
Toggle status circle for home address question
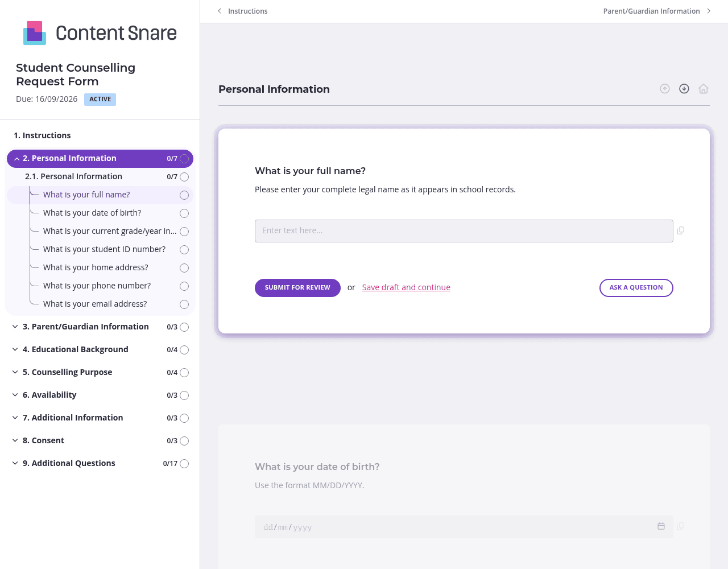click(x=184, y=268)
